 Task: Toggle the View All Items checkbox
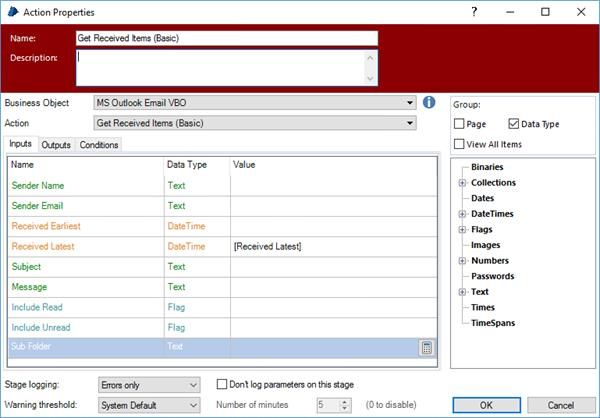[459, 144]
